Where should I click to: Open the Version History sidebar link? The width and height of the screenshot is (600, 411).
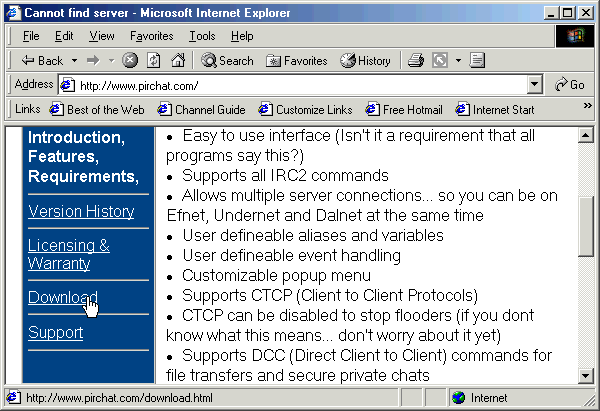click(81, 211)
